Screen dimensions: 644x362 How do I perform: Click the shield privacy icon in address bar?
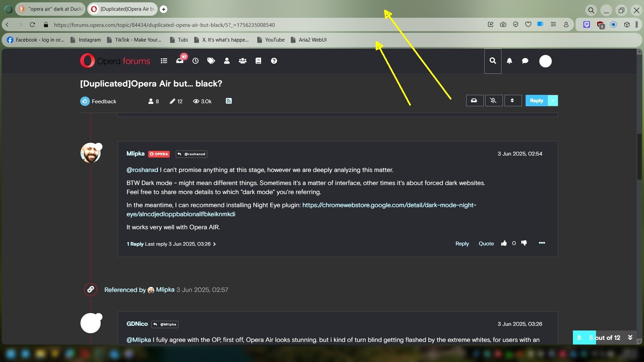516,24
